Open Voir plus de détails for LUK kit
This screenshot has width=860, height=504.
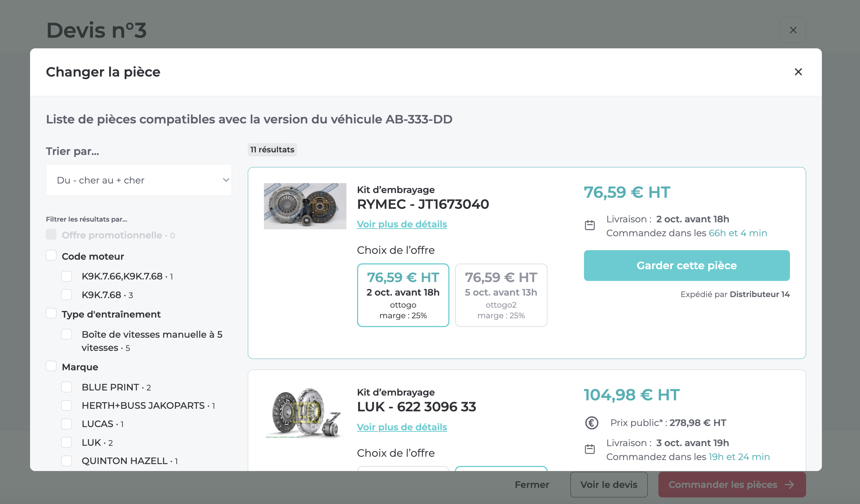[402, 427]
